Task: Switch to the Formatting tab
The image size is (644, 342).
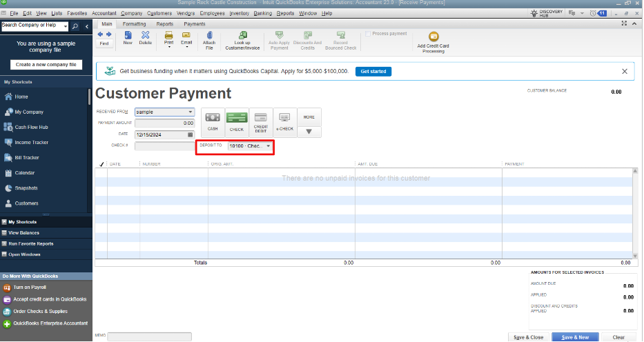Action: 134,24
